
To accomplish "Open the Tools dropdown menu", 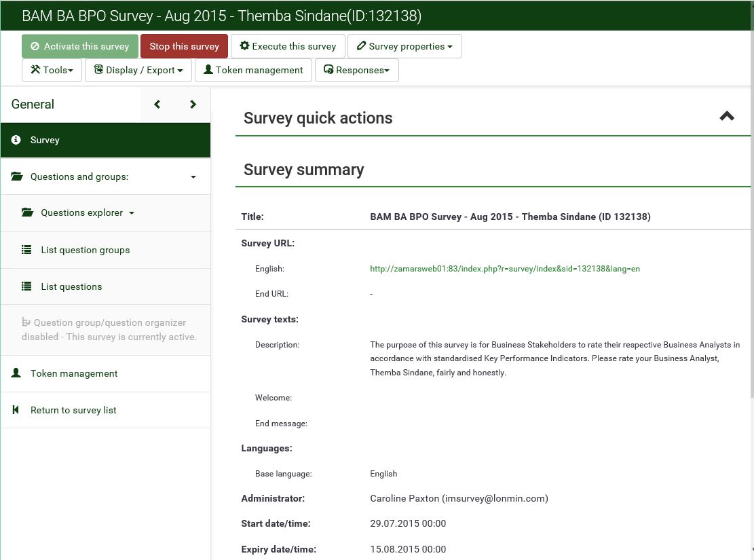I will pyautogui.click(x=52, y=70).
